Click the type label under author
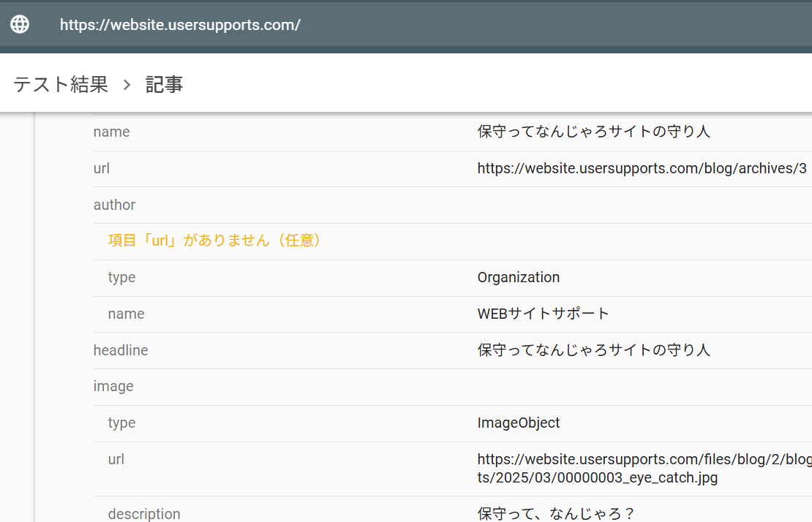This screenshot has height=522, width=812. [x=121, y=277]
